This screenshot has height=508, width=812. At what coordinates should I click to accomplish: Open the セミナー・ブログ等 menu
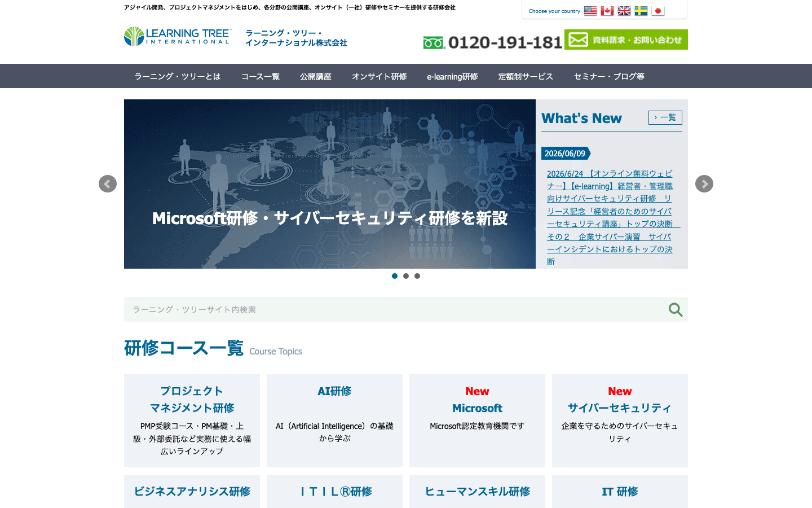coord(609,76)
